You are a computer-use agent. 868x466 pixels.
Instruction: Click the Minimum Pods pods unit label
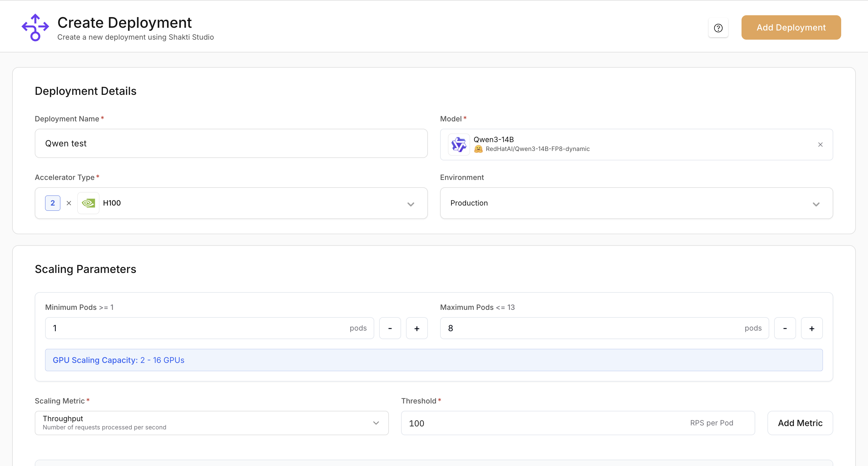pos(358,328)
